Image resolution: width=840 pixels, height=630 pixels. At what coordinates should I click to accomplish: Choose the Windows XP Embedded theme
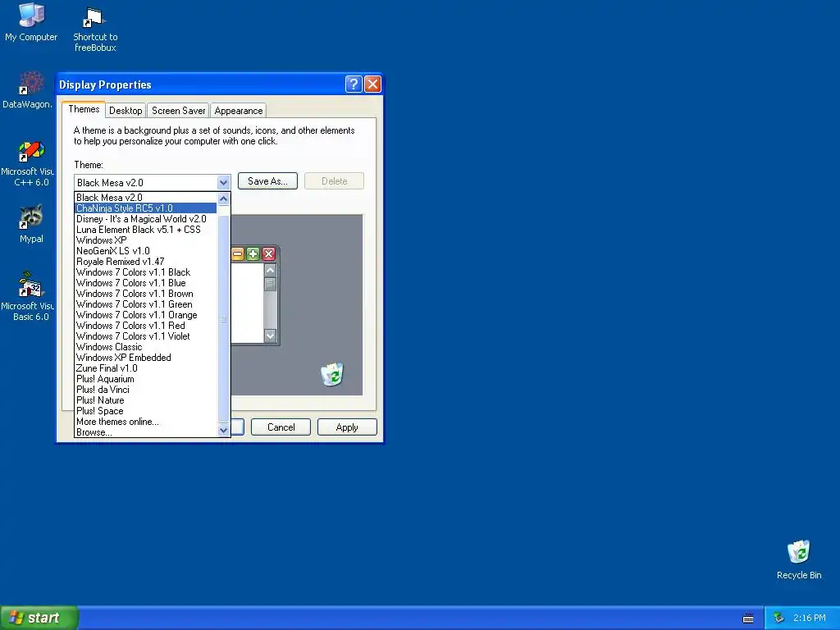click(146, 358)
